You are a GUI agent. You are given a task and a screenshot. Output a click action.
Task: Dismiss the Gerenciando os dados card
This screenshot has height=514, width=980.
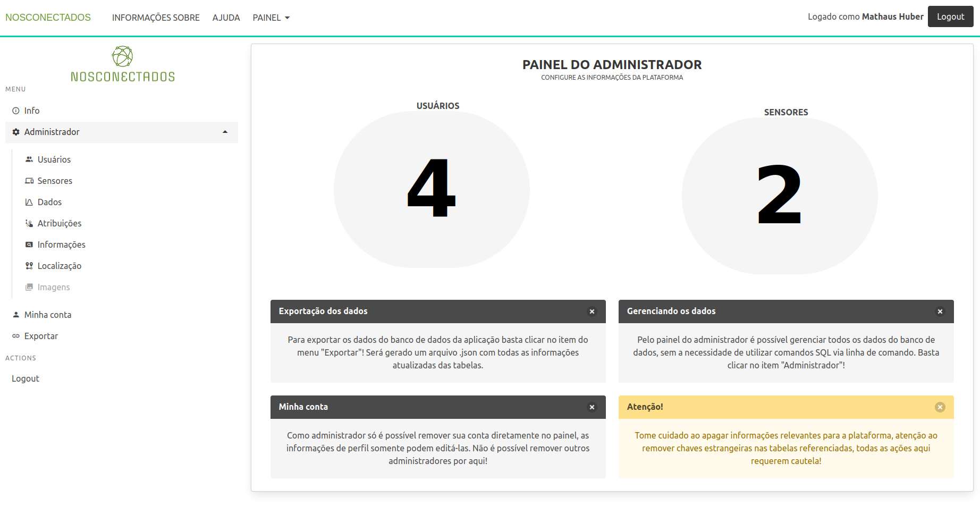940,311
